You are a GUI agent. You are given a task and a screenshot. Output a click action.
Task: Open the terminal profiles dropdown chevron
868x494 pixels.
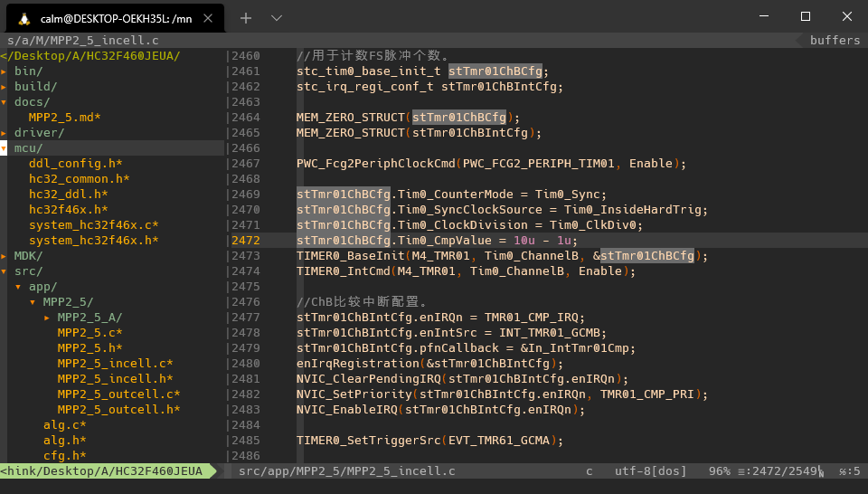pos(277,18)
